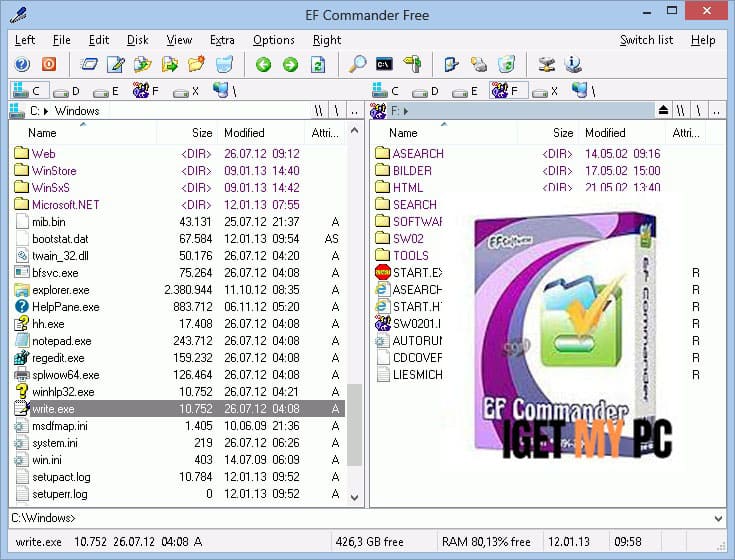
Task: Click the copy files toolbar icon
Action: 142,64
